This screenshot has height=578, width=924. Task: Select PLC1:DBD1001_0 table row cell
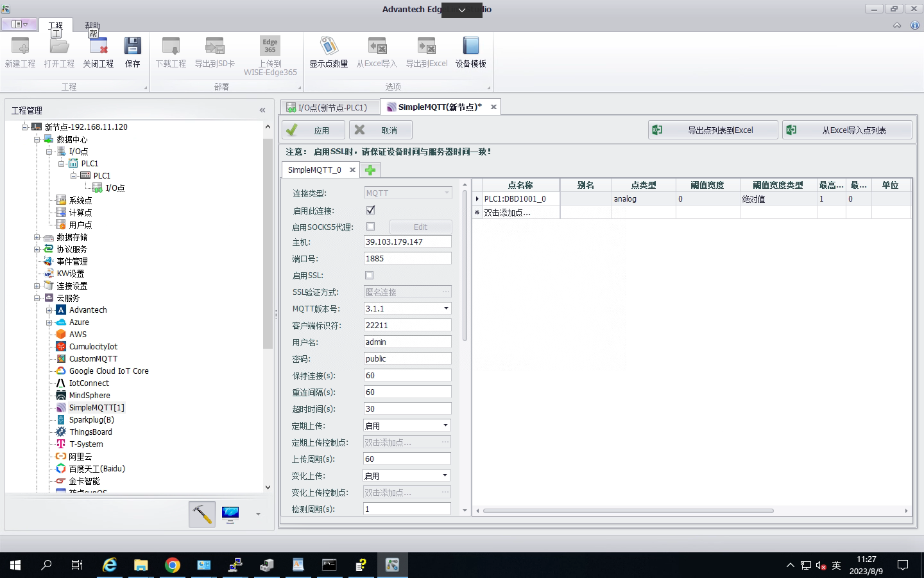(520, 199)
